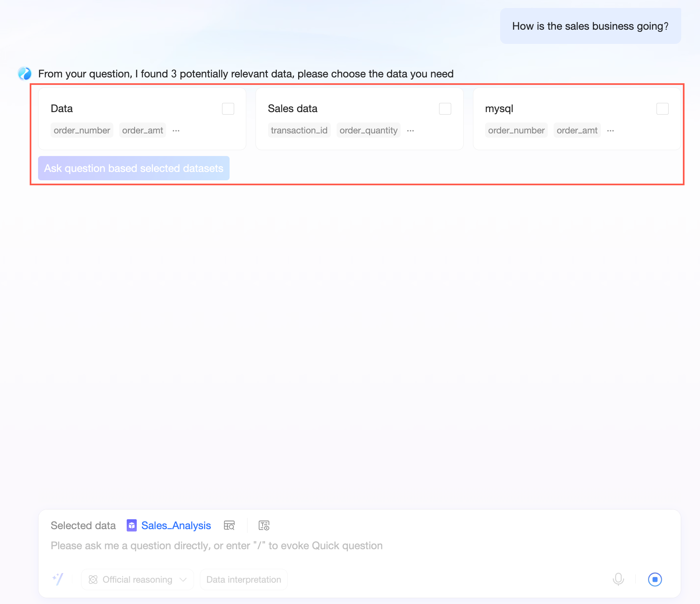This screenshot has height=604, width=700.
Task: Click the Sales_Analysis dataset cube icon
Action: pos(132,525)
